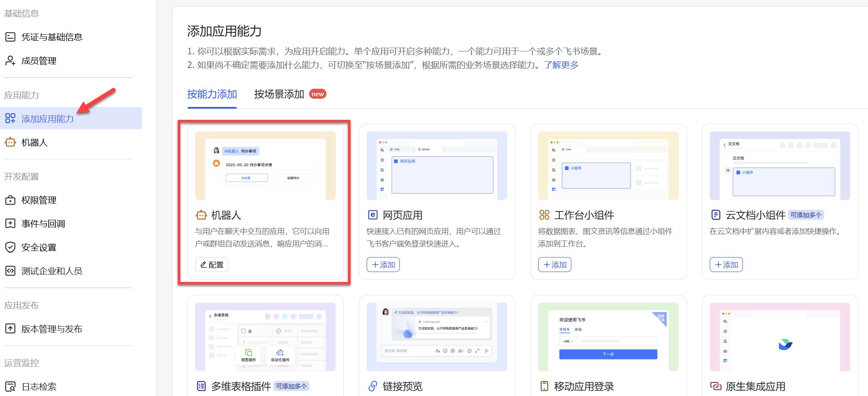The image size is (868, 396).
Task: Click the 链接预览 preview image
Action: click(437, 337)
